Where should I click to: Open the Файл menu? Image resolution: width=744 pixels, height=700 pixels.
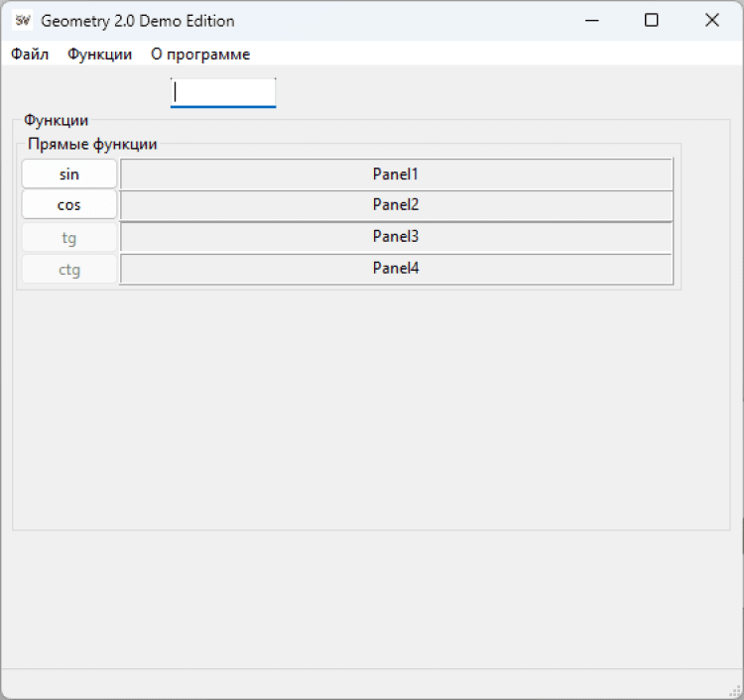pyautogui.click(x=30, y=55)
